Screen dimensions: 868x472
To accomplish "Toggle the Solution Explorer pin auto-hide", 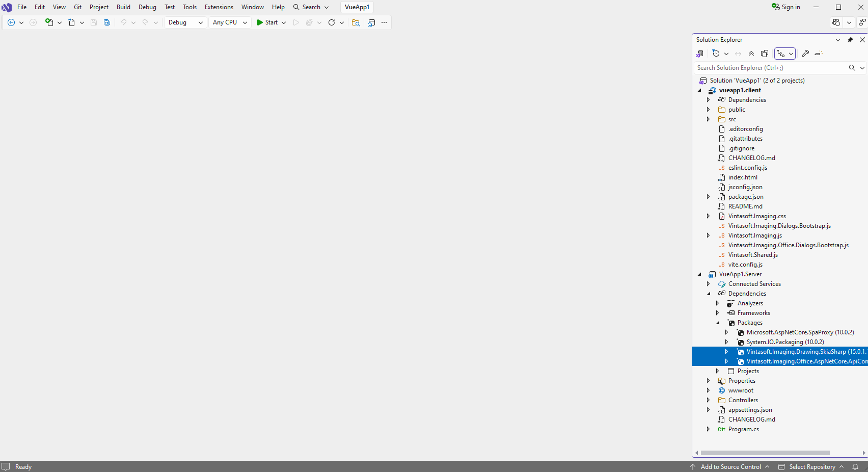I will pyautogui.click(x=850, y=40).
